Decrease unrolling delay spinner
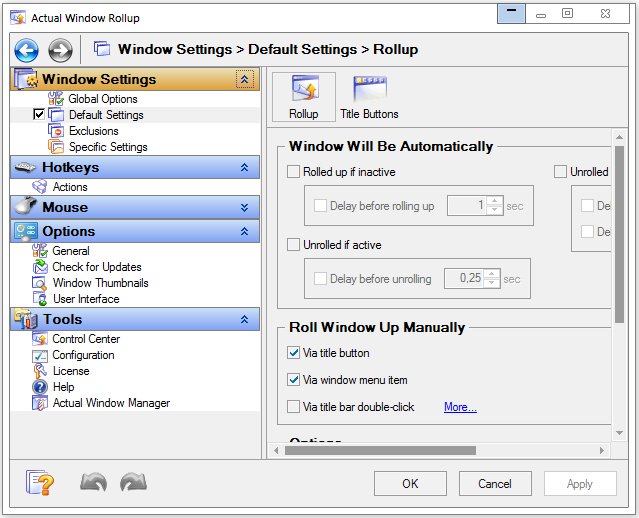Image resolution: width=639 pixels, height=518 pixels. pos(492,283)
